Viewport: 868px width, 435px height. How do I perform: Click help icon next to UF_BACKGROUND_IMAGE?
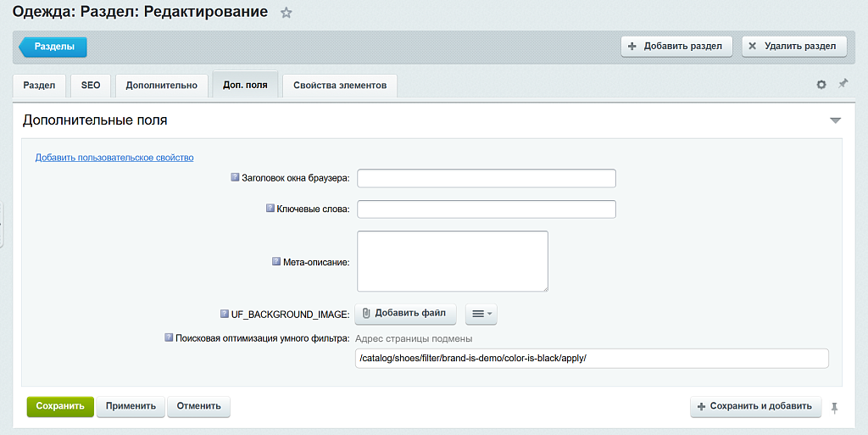point(225,314)
